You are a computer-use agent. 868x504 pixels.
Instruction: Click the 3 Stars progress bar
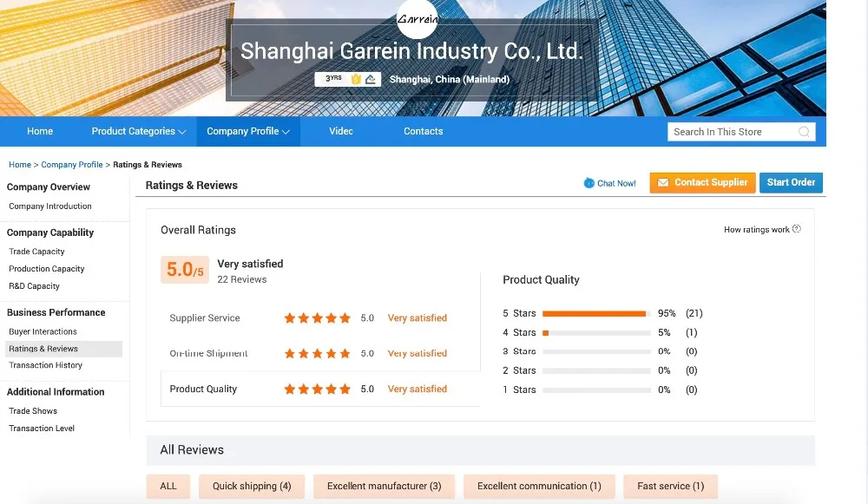(x=597, y=352)
